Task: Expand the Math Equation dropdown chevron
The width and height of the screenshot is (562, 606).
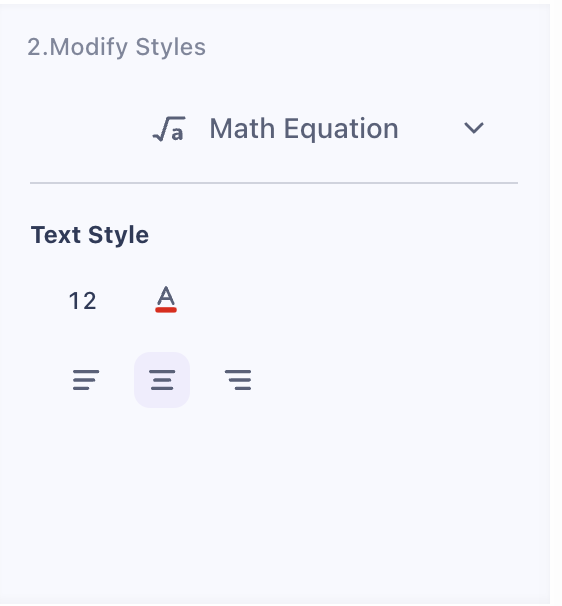Action: pos(473,128)
